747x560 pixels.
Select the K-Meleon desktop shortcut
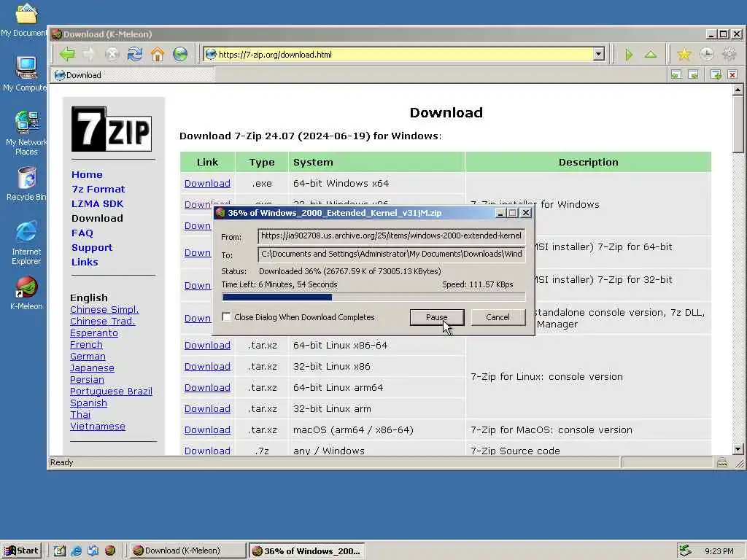26,293
